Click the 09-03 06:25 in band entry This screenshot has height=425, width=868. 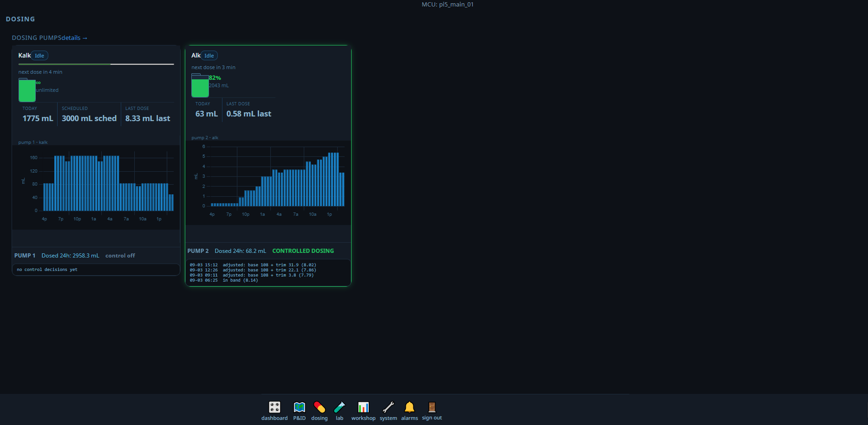[224, 280]
